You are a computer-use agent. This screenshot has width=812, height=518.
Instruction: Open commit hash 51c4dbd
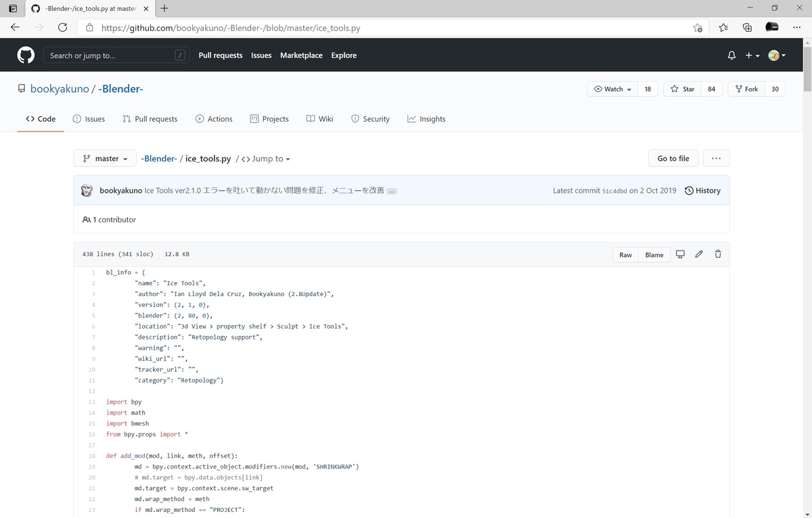pos(614,191)
